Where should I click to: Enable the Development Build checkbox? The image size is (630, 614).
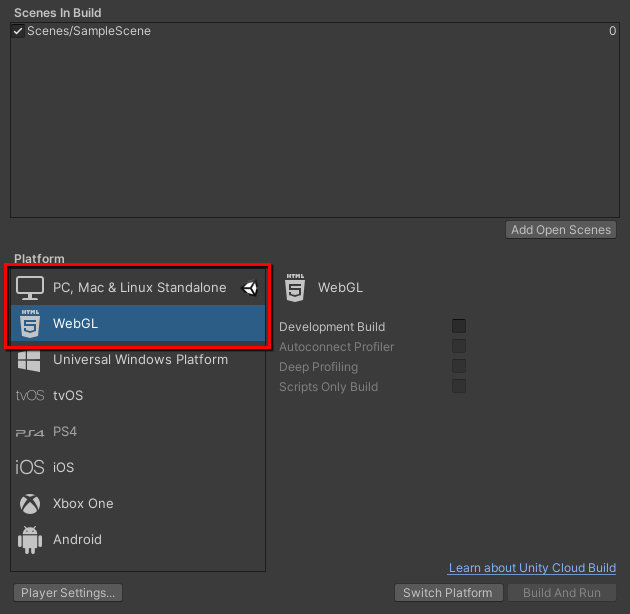[x=459, y=326]
